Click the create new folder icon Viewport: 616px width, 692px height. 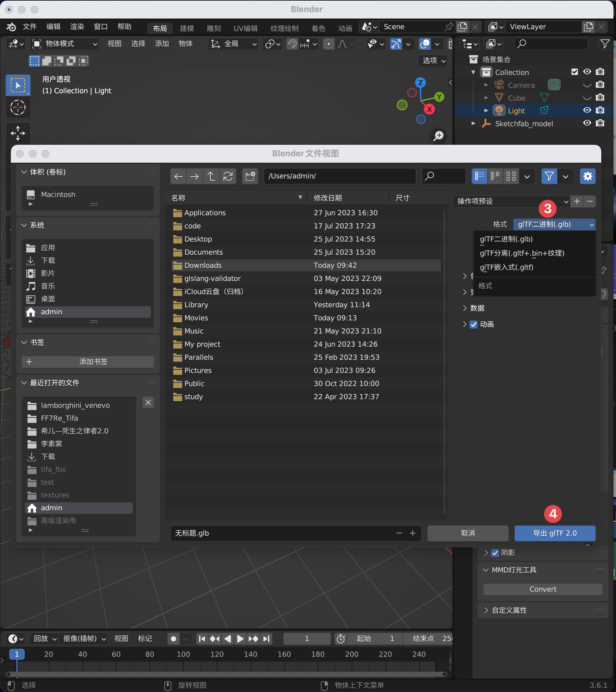[x=250, y=176]
